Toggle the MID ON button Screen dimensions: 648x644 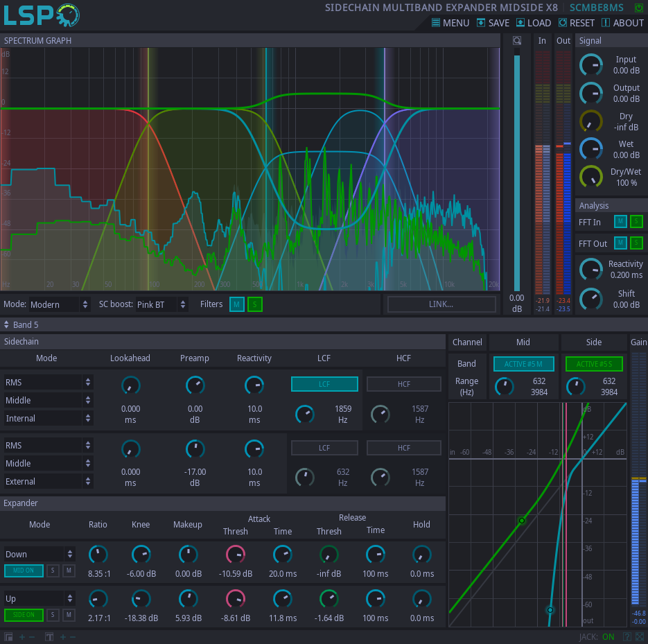tap(24, 571)
